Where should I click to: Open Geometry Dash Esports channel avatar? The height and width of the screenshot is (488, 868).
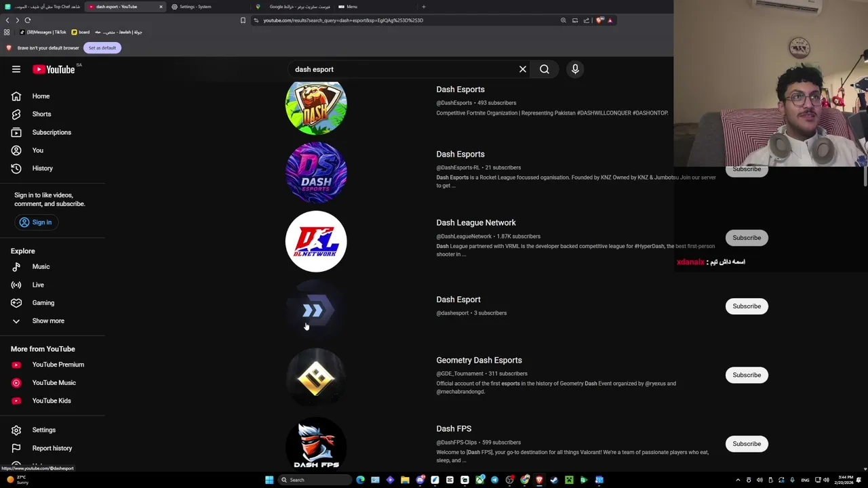[316, 378]
